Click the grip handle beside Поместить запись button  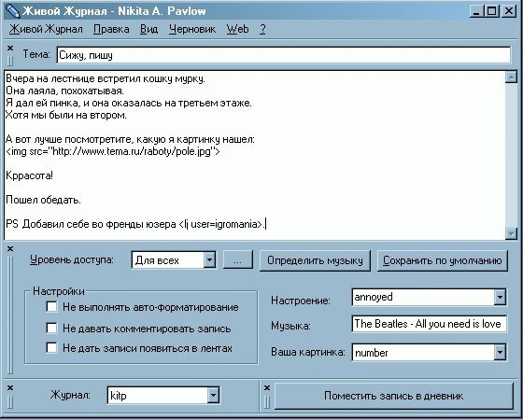[267, 401]
